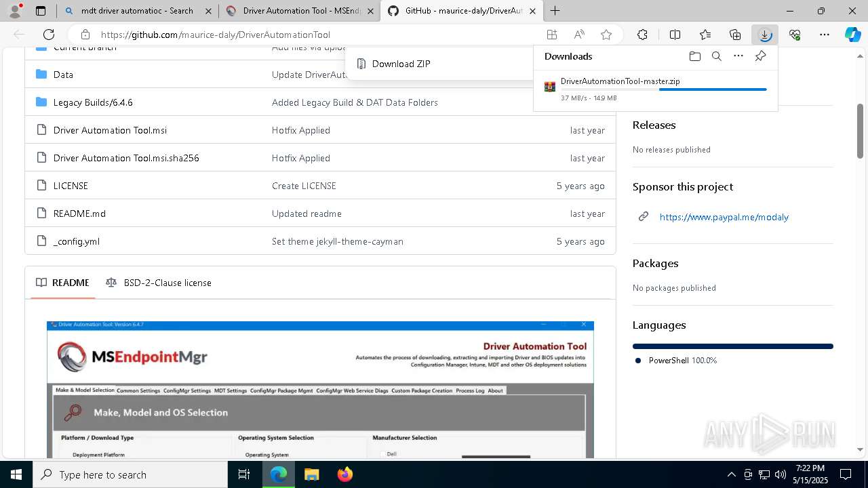868x488 pixels.
Task: Open Packages section heading
Action: 655,263
